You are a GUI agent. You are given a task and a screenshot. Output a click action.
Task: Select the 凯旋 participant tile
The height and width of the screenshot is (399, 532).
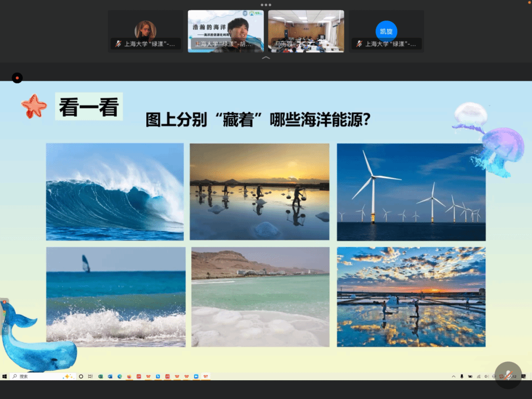point(386,32)
